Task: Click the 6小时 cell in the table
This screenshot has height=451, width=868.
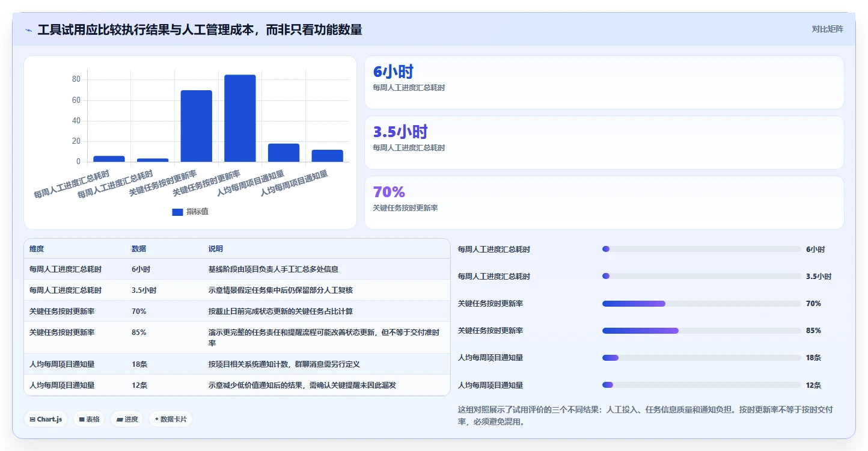Action: [141, 269]
